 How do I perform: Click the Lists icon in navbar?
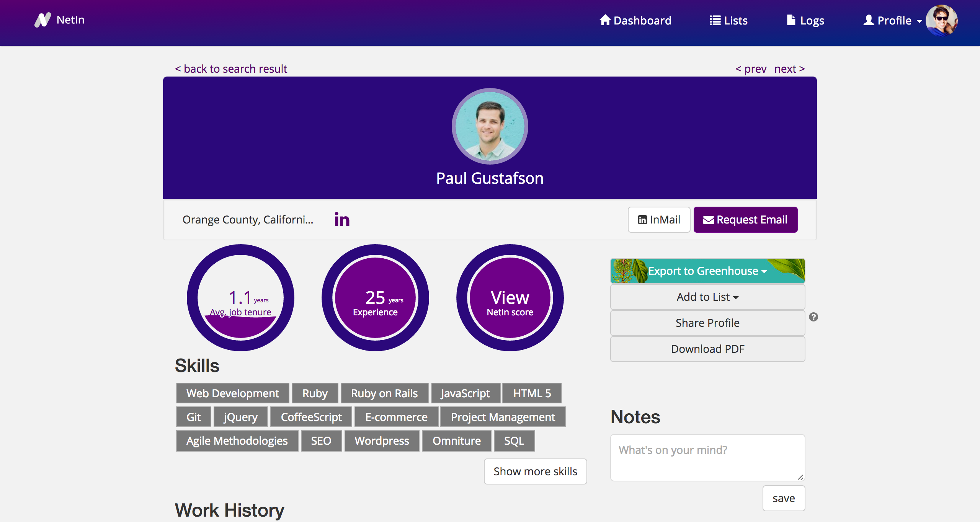pyautogui.click(x=715, y=20)
